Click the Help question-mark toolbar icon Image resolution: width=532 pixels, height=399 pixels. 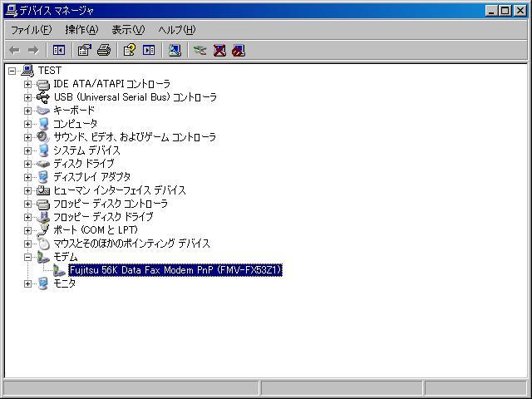coord(130,51)
